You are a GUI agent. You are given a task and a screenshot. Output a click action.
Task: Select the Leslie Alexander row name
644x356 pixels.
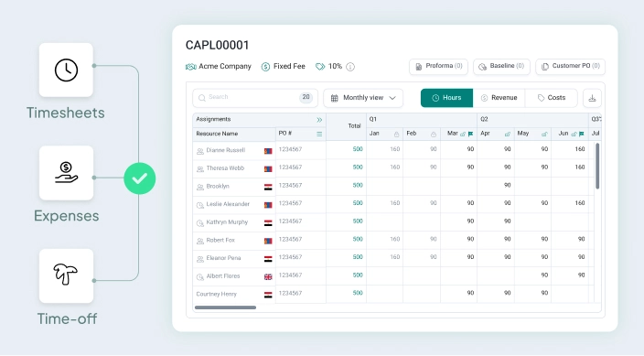(228, 204)
